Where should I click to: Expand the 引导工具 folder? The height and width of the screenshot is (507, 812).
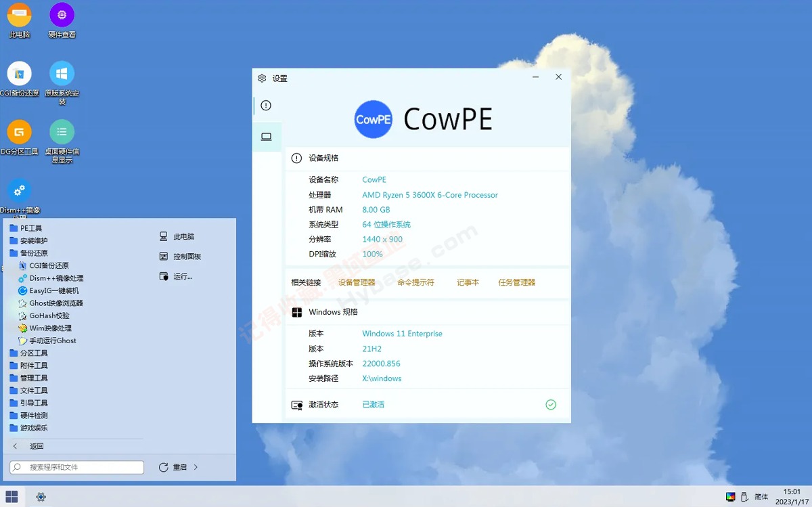pyautogui.click(x=28, y=403)
